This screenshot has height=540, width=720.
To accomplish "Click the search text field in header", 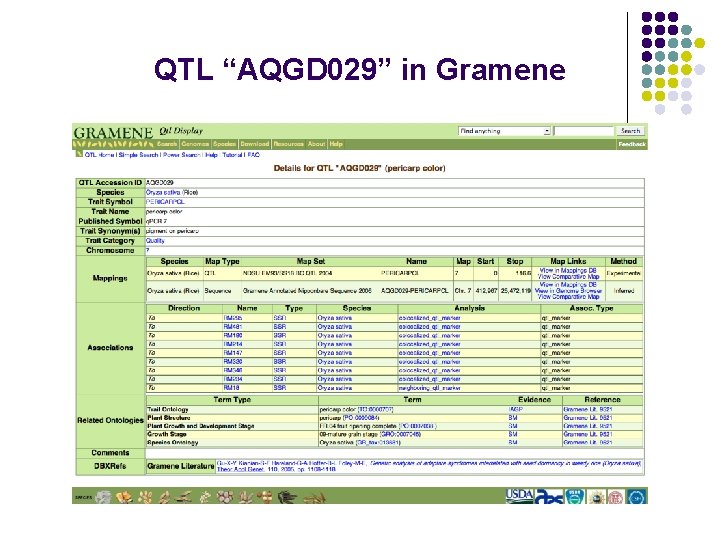I will (x=584, y=131).
